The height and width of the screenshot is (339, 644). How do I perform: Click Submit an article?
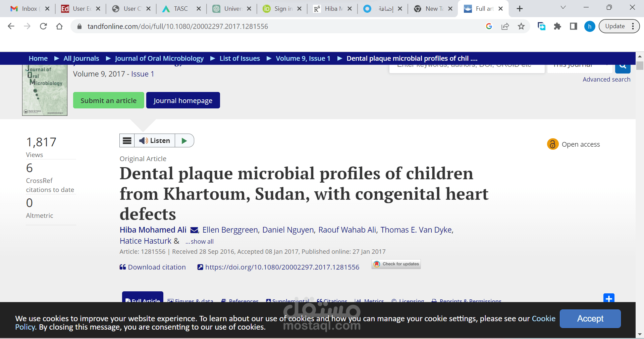(108, 100)
